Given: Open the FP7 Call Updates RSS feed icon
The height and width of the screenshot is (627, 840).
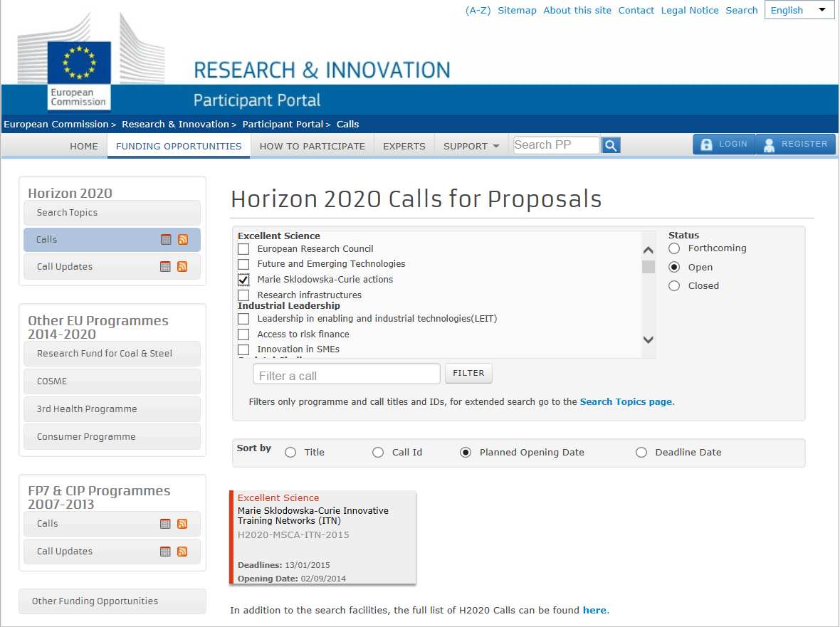Looking at the screenshot, I should coord(182,552).
